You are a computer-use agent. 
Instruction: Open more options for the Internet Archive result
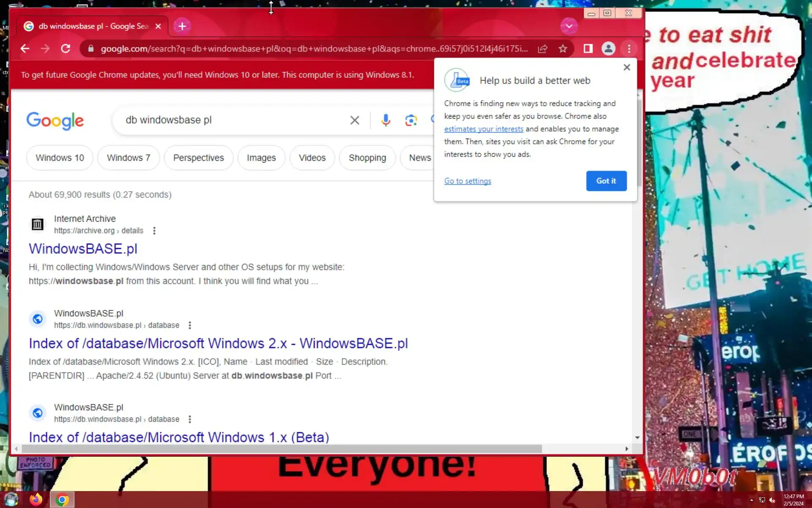[154, 231]
